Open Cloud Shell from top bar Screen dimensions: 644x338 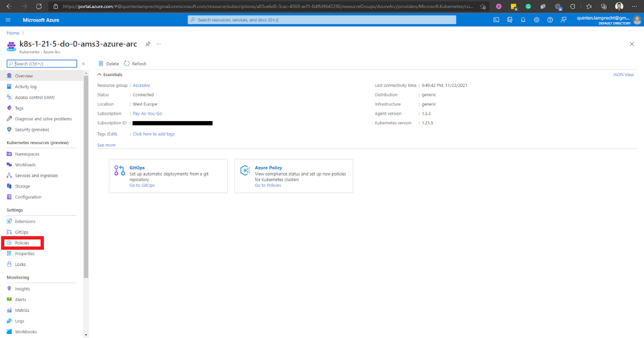pos(496,20)
